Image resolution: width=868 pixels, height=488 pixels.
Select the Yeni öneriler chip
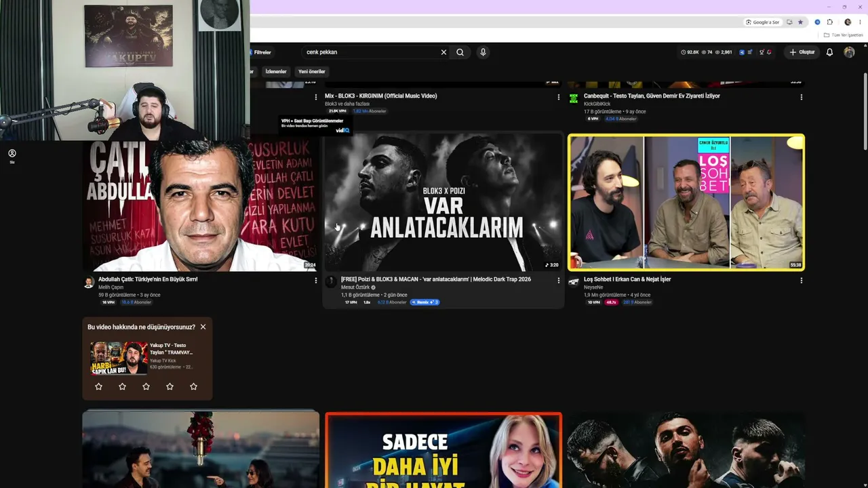[x=312, y=71]
